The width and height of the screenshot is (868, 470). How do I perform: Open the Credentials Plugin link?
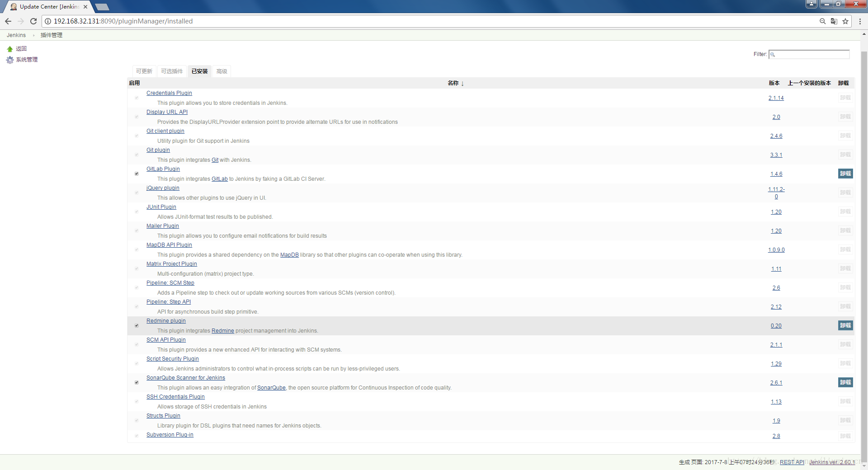click(x=169, y=93)
